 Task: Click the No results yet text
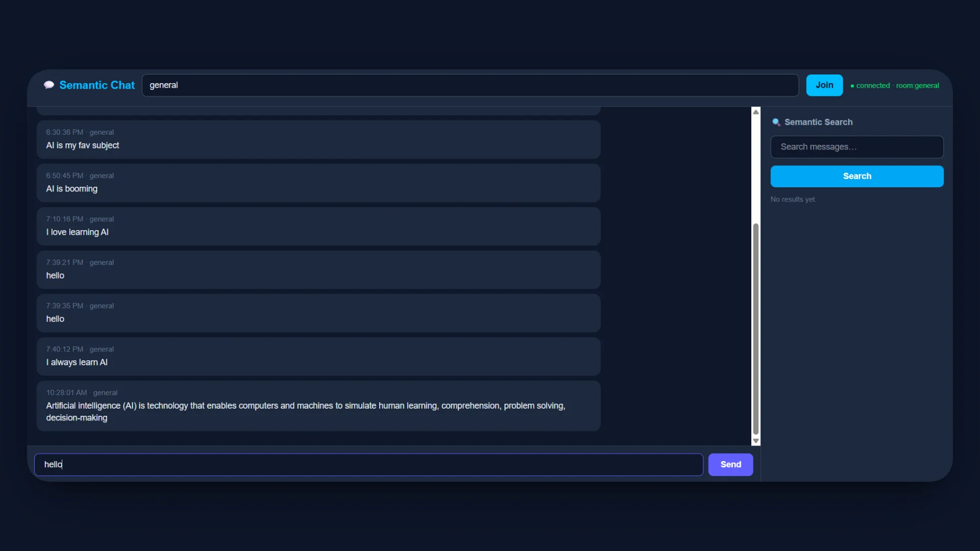(x=793, y=199)
